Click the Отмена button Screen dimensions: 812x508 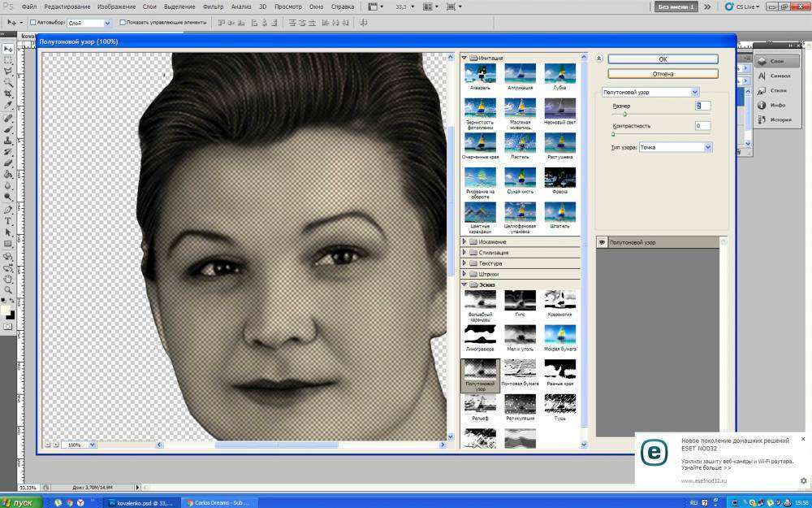663,74
